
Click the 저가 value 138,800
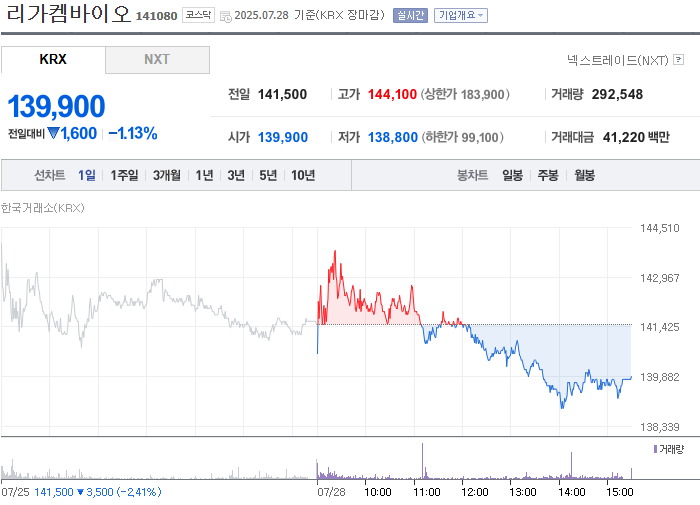coord(392,137)
